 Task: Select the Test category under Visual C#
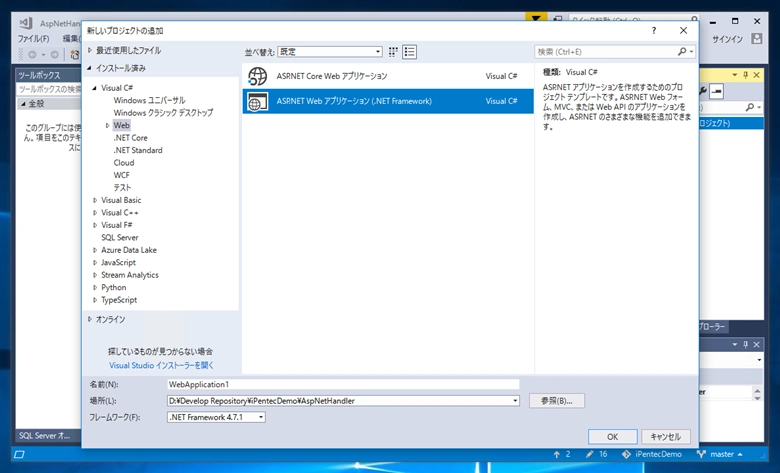(122, 188)
